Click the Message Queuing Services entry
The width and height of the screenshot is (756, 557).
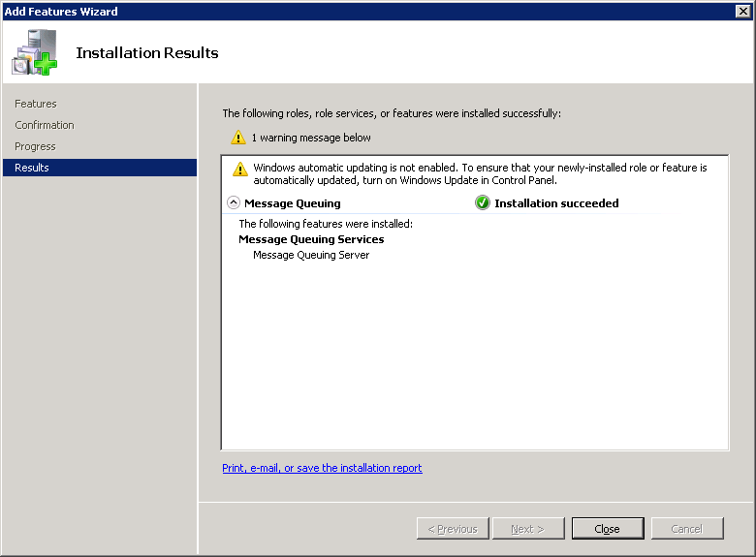coord(311,239)
